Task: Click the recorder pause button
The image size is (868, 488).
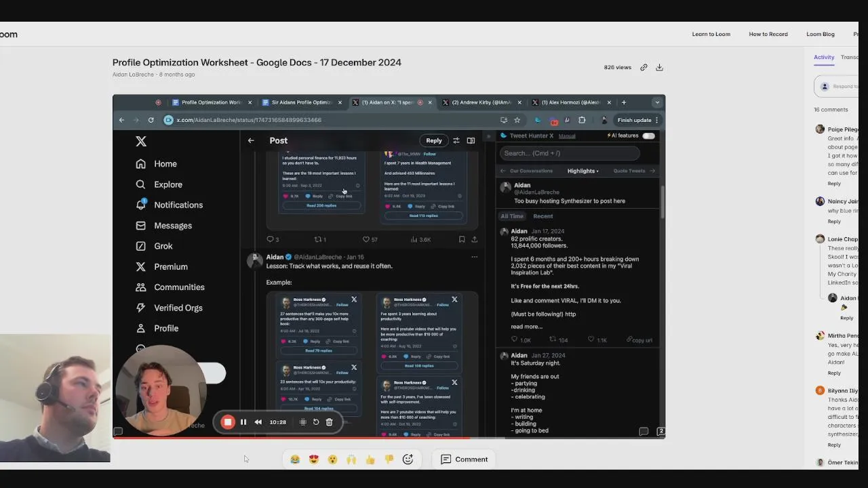Action: pyautogui.click(x=243, y=422)
